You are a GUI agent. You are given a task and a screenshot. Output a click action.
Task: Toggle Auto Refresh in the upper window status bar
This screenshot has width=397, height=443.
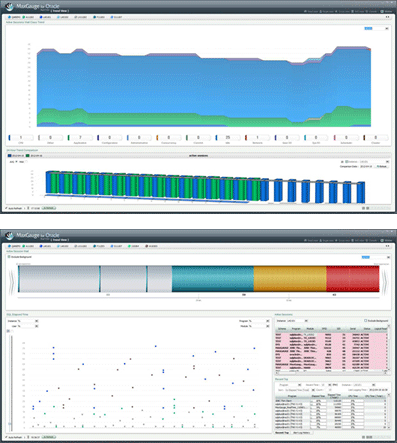pyautogui.click(x=6, y=208)
